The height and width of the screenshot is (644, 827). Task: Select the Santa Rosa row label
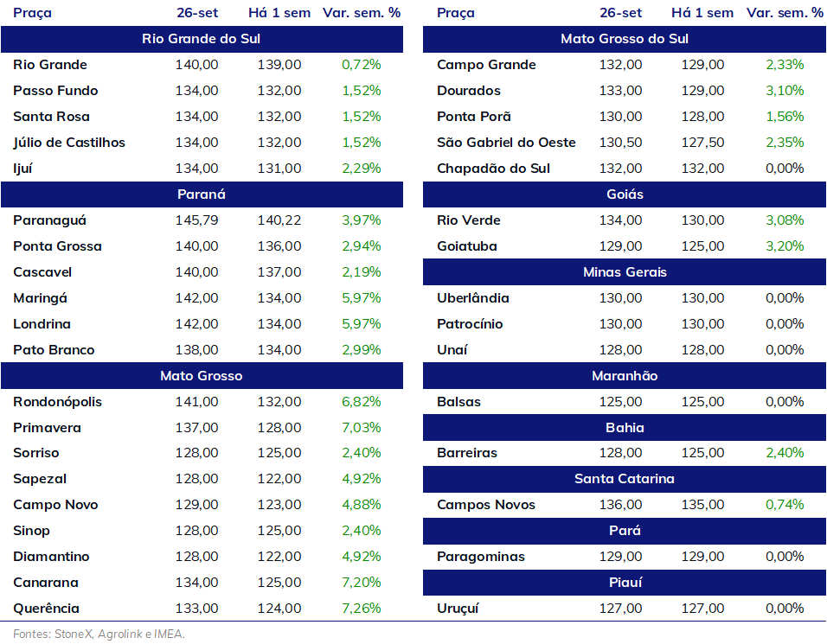[51, 117]
